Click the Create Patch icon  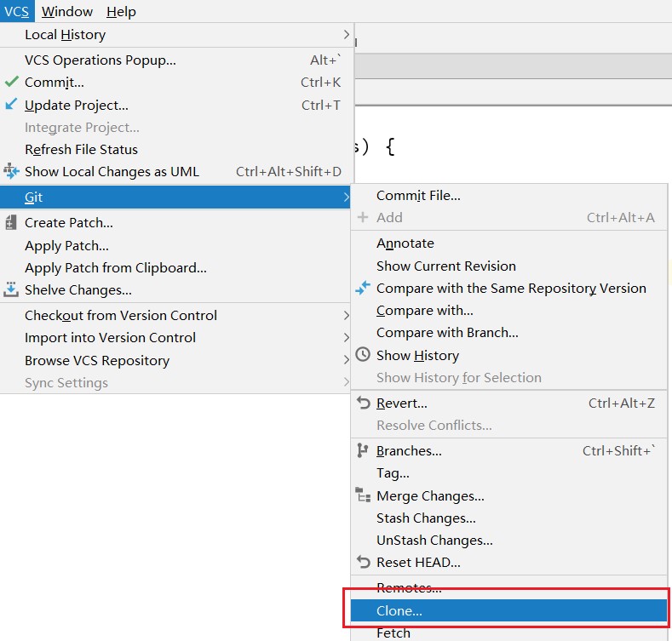pyautogui.click(x=11, y=223)
